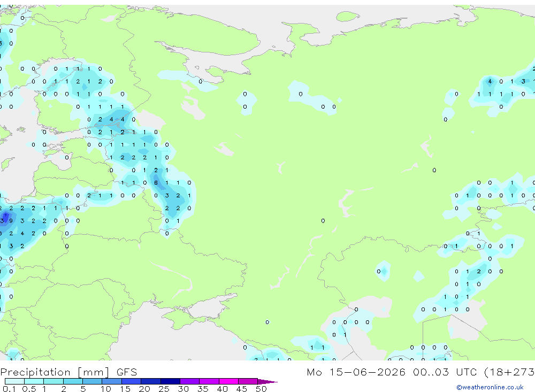Screen dimensions: 535x392
Task: Open the weatheronline.co.uk link
Action: (490, 387)
